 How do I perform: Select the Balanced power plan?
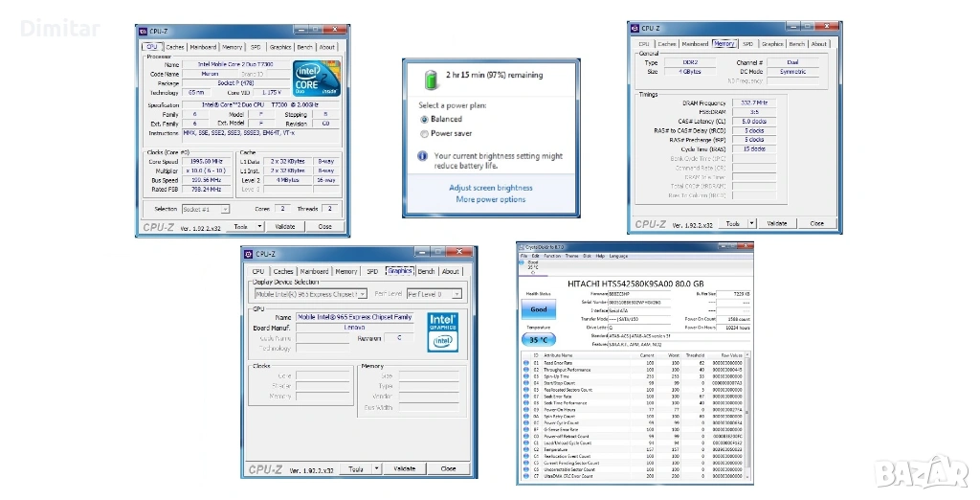tap(425, 120)
